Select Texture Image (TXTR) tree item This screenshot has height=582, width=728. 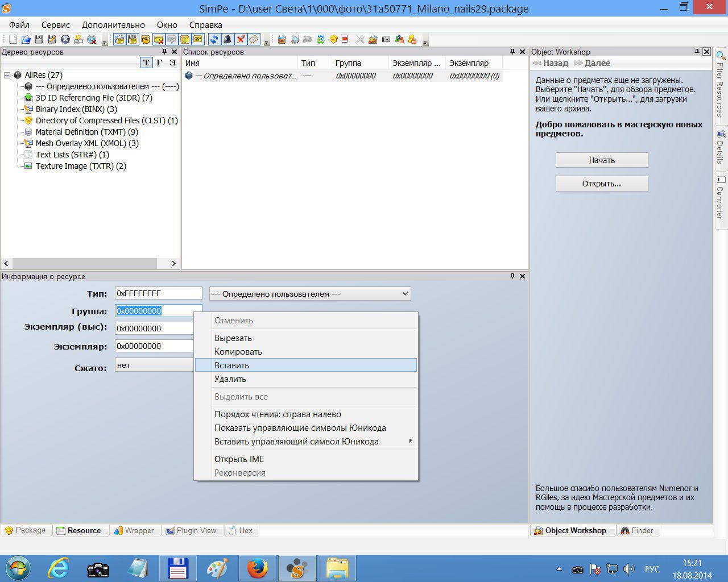point(81,166)
